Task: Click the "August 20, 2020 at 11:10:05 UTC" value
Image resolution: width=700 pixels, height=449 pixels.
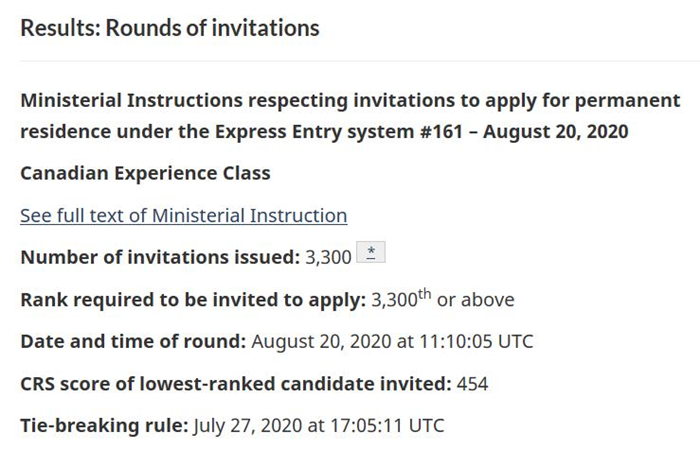Action: (x=392, y=341)
